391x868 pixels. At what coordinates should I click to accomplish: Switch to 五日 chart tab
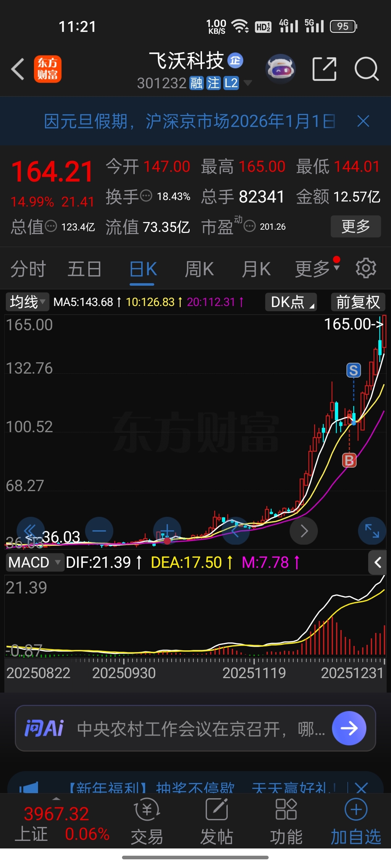(84, 269)
